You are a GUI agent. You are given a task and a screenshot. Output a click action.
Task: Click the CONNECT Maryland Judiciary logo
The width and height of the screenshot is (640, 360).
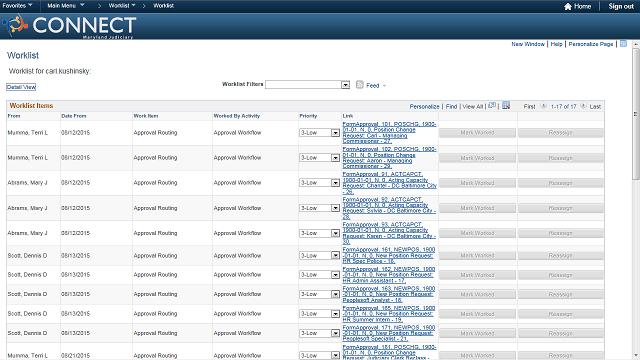point(69,26)
